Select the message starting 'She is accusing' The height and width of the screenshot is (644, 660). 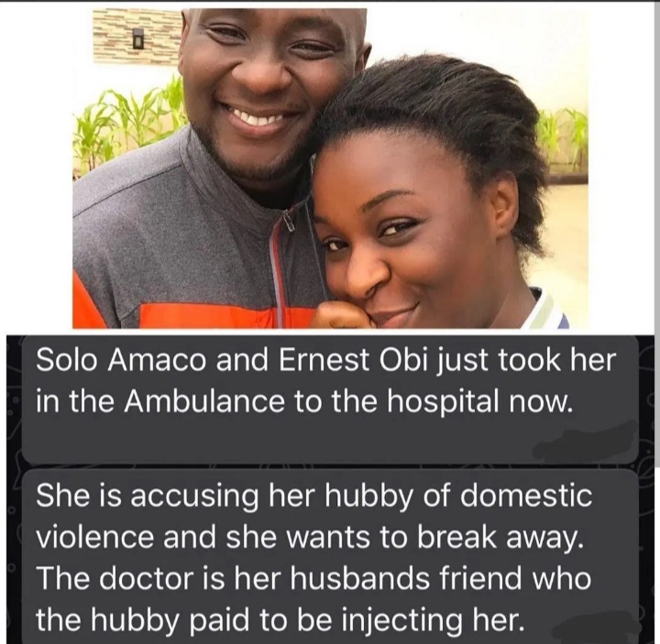coord(330,557)
